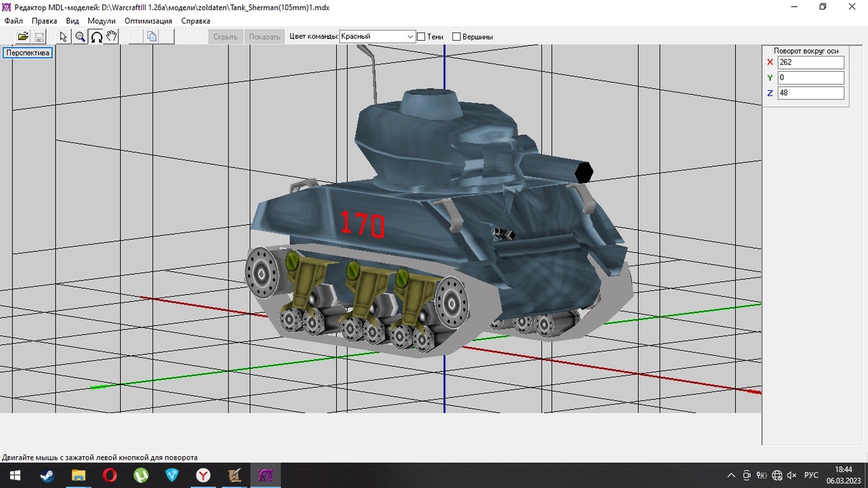Click the РУС input language indicator
The width and height of the screenshot is (868, 488).
(811, 476)
